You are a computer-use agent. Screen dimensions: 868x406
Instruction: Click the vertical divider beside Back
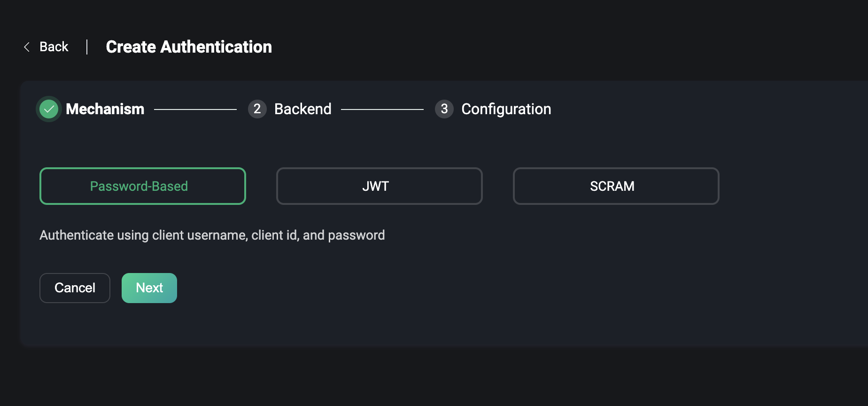(87, 47)
